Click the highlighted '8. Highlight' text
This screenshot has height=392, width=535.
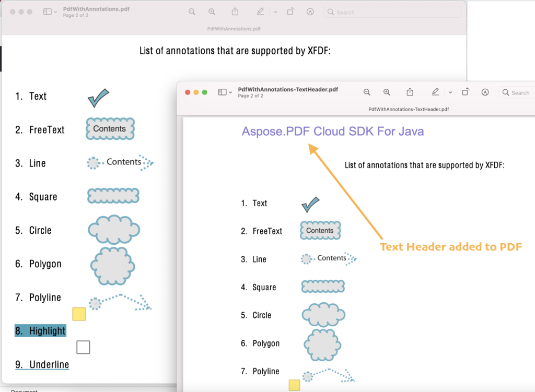pyautogui.click(x=40, y=330)
